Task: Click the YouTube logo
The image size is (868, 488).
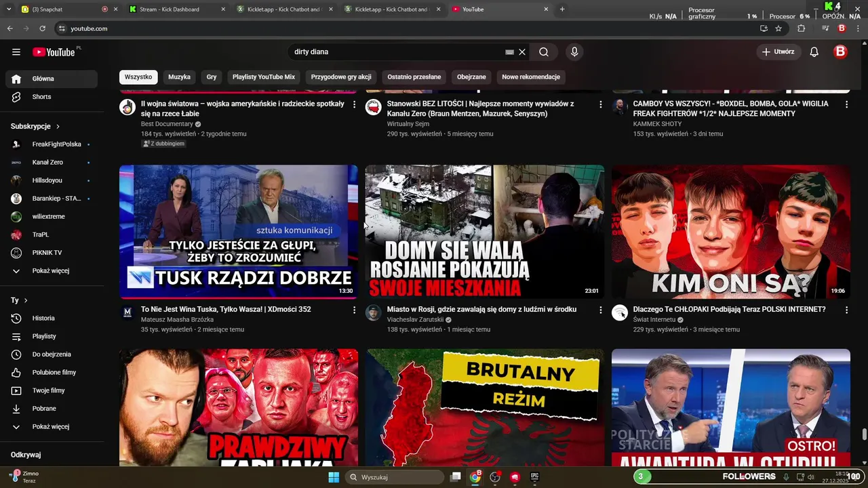Action: (54, 52)
